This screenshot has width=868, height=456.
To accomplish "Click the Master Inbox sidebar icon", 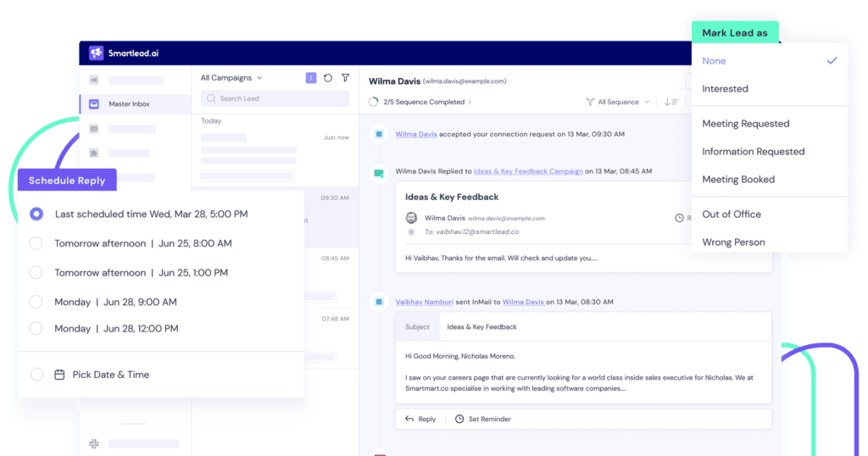I will click(94, 104).
